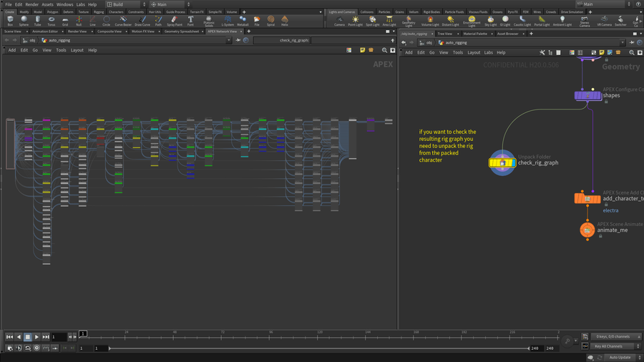Add an Ambient Light from shelf

pos(562,21)
